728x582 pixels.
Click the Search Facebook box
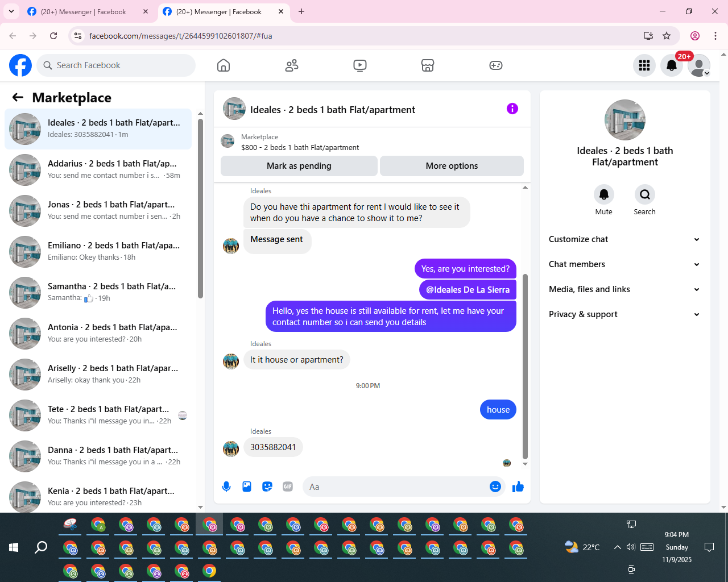pos(116,65)
